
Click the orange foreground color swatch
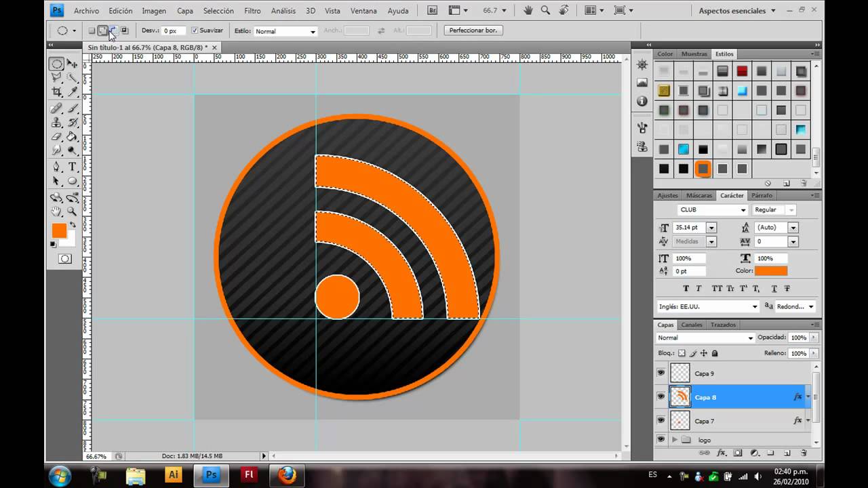click(x=60, y=230)
